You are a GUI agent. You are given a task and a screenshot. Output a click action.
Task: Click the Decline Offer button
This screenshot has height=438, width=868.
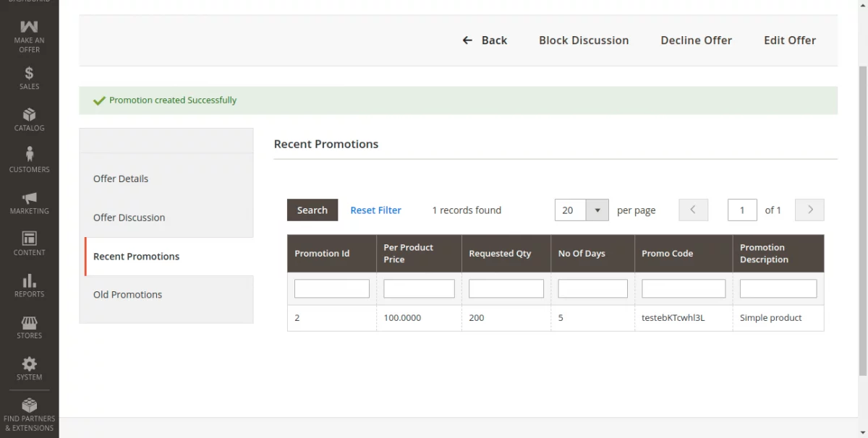click(x=696, y=40)
